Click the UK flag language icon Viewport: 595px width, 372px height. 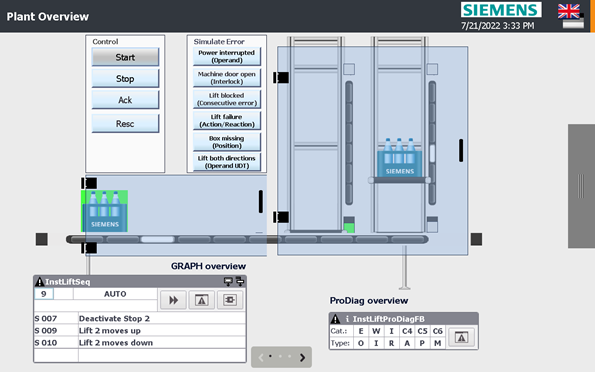[x=569, y=11]
